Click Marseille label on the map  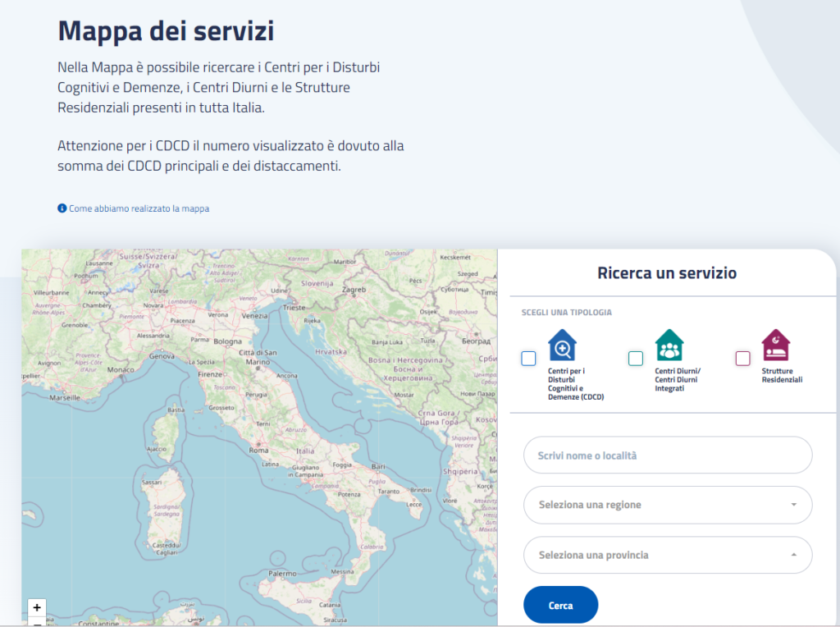65,398
